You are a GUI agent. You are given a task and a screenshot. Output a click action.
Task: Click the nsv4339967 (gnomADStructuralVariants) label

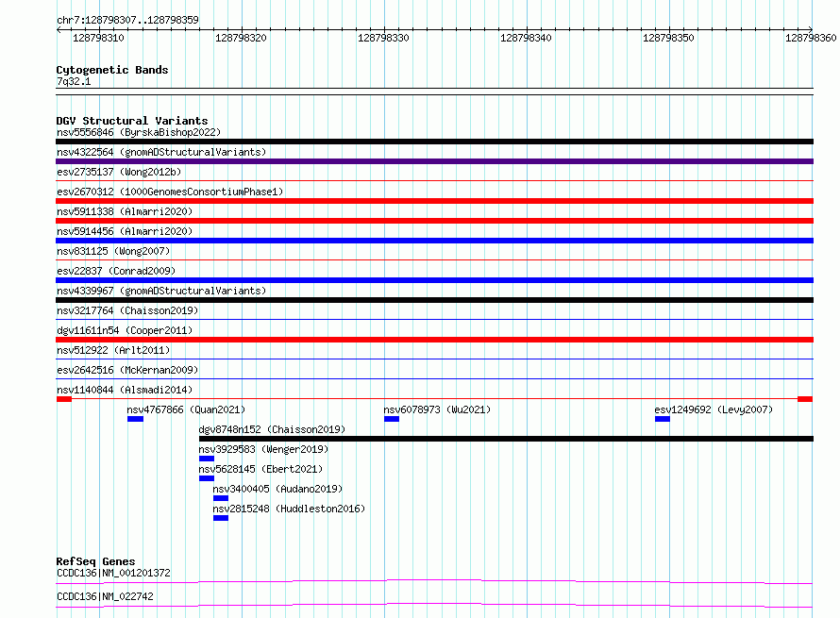(x=161, y=291)
